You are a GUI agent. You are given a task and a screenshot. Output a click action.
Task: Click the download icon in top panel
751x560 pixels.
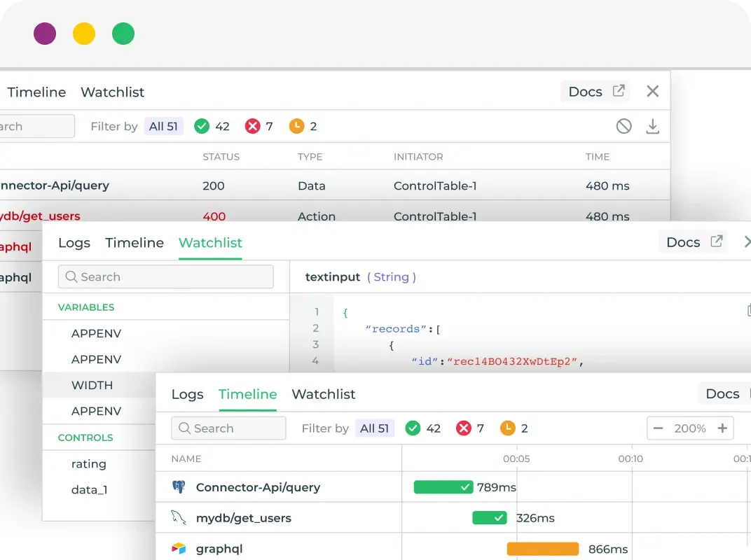tap(652, 127)
